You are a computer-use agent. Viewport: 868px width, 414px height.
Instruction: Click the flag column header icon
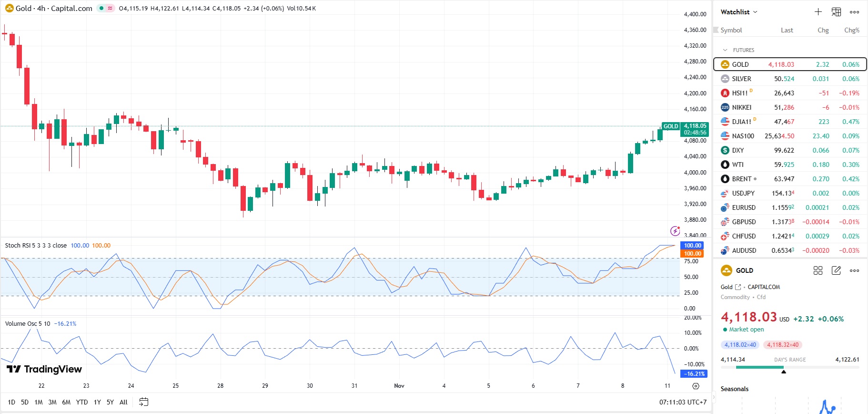[x=716, y=30]
